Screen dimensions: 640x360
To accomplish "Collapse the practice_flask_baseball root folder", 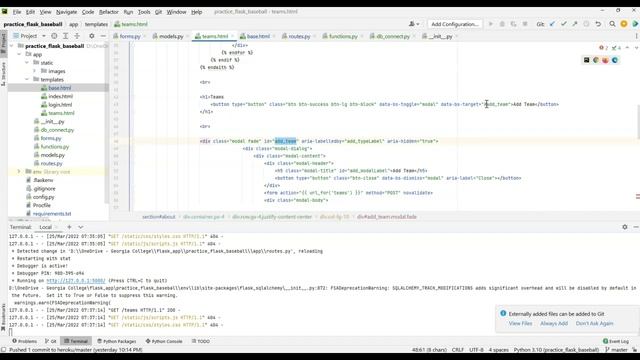I will [11, 46].
